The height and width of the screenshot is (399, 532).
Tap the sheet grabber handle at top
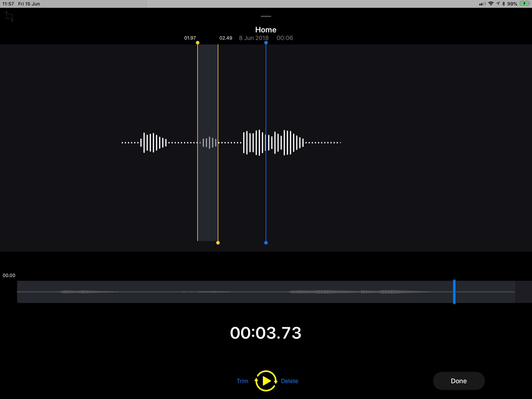pyautogui.click(x=266, y=16)
